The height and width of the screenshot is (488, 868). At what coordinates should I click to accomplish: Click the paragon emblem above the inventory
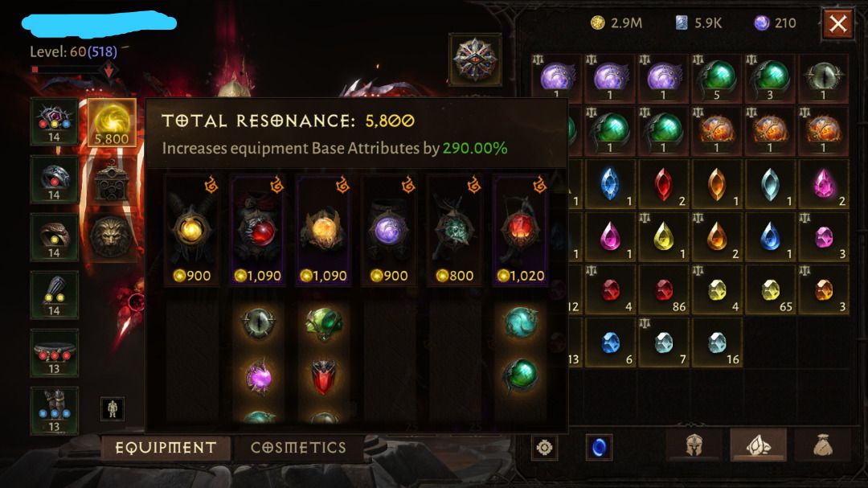[x=475, y=59]
